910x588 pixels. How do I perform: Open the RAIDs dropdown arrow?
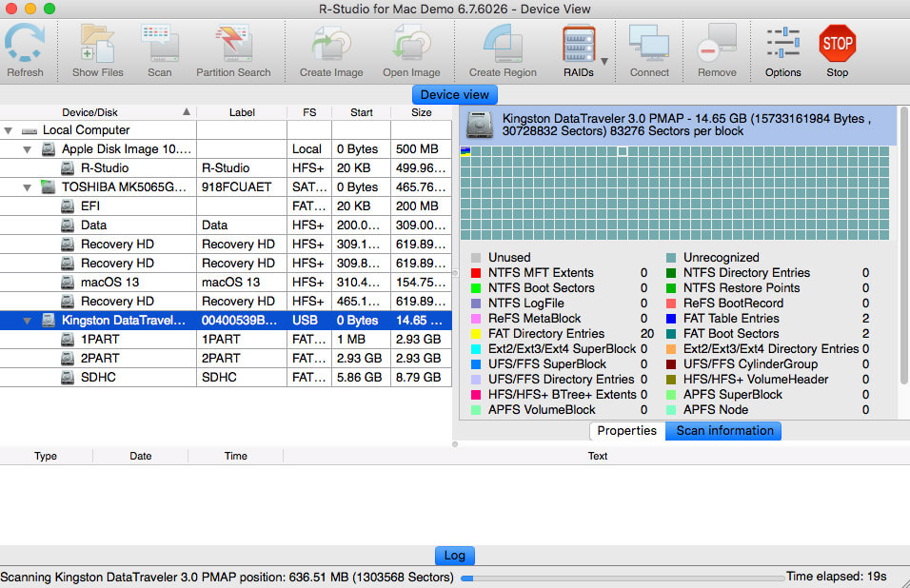[604, 61]
